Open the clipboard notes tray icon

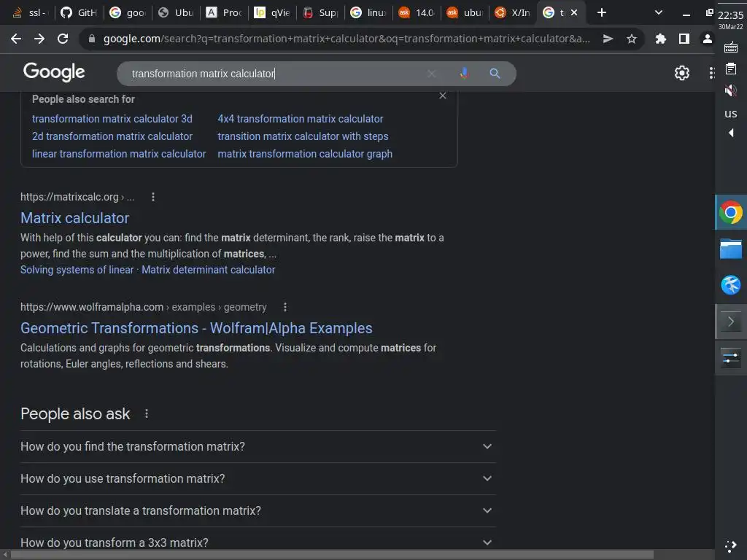click(x=731, y=69)
